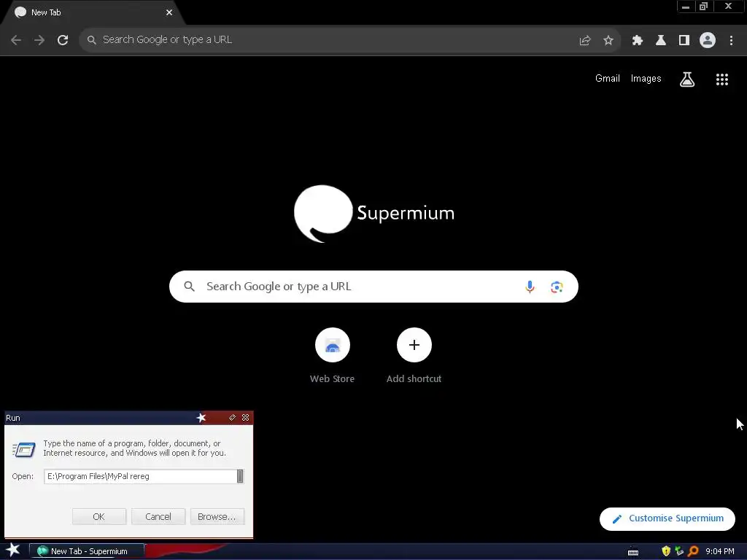Open the flask icon beside the Images link

pos(687,79)
